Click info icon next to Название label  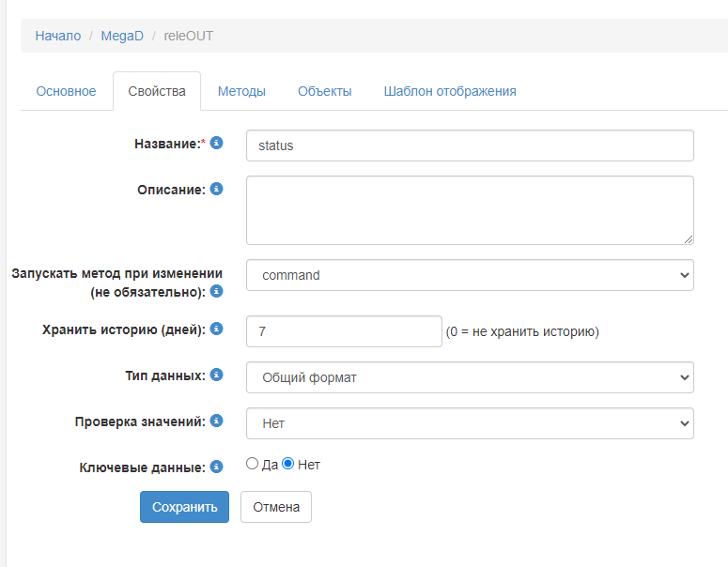click(216, 143)
